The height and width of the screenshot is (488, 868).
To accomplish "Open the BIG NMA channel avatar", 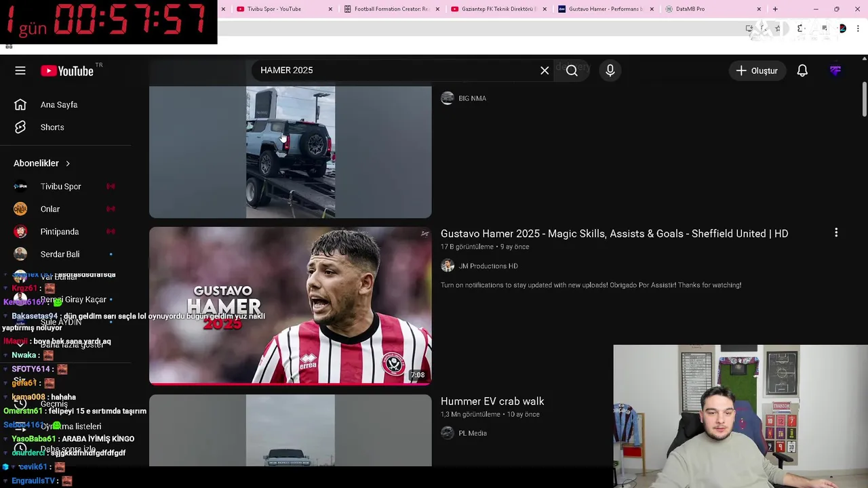I will click(448, 98).
